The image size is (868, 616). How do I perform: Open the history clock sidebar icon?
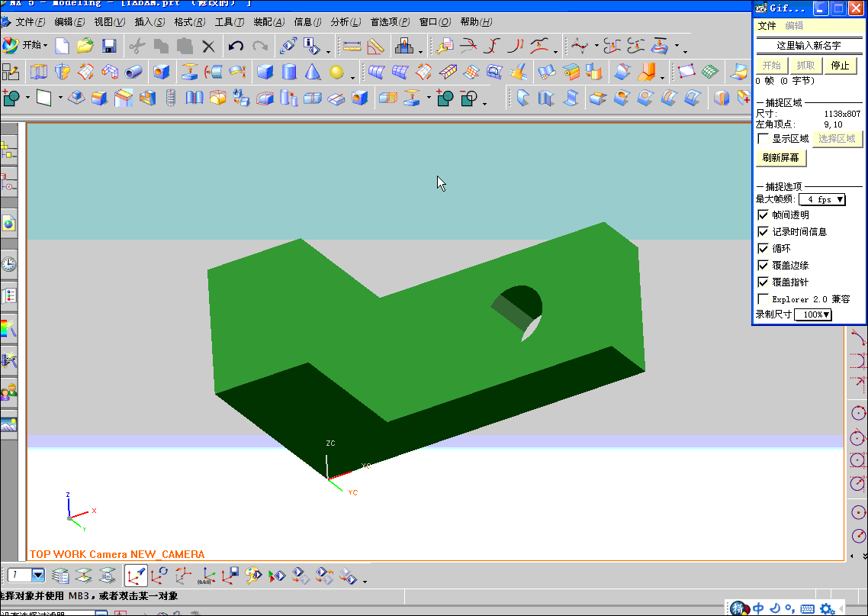pos(9,263)
